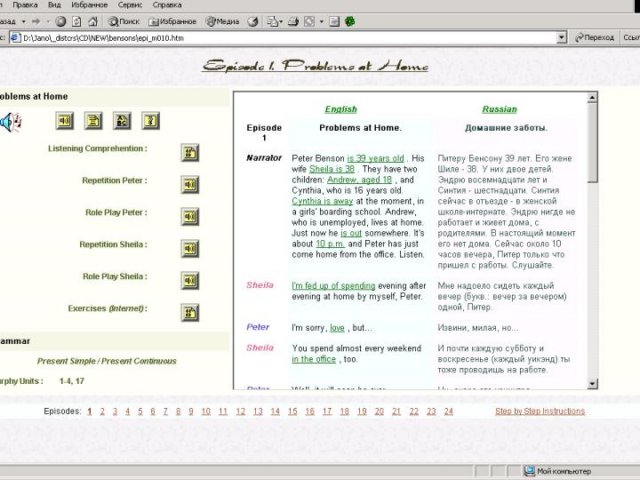Click the first yellow sound icon under the heading
This screenshot has width=640, height=480.
[65, 121]
